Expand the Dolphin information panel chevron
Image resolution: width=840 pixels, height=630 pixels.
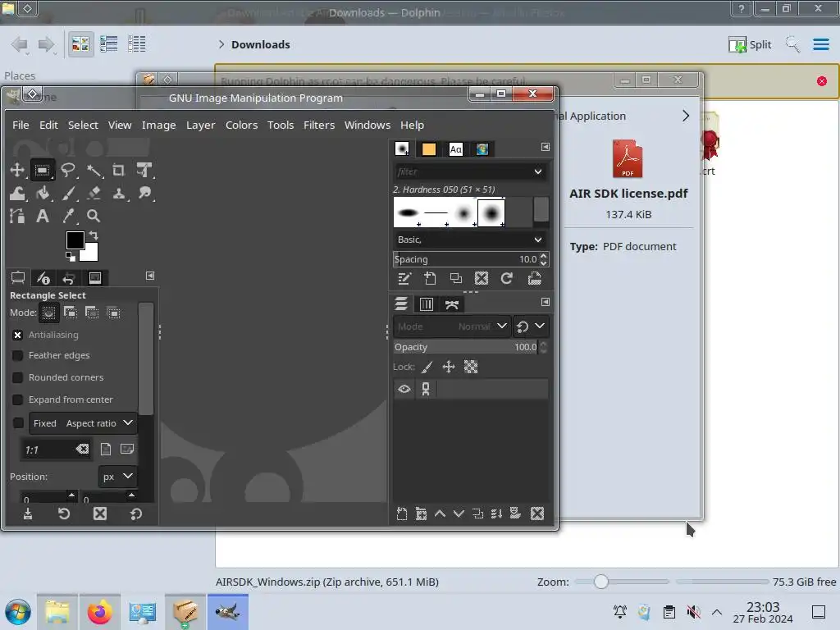point(686,116)
